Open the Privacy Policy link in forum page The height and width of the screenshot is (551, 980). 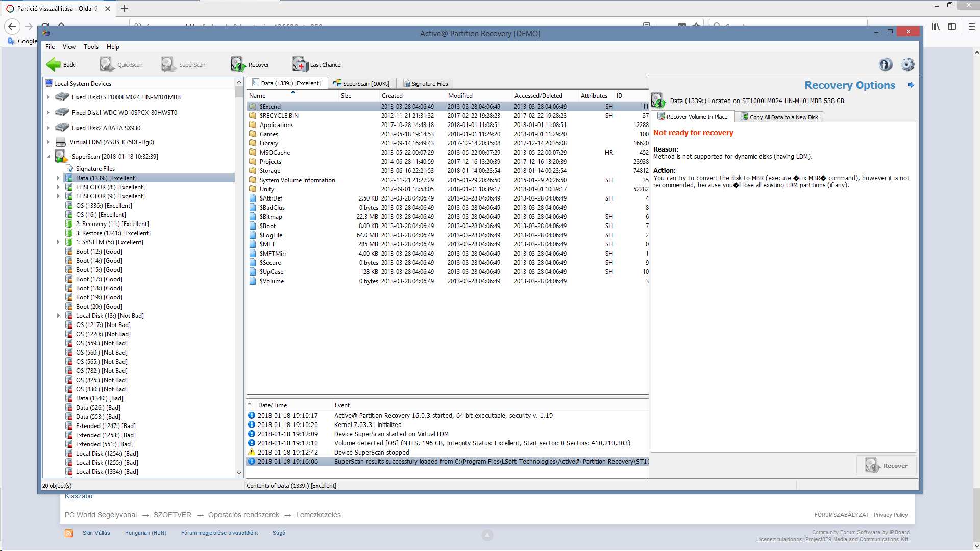pos(891,515)
